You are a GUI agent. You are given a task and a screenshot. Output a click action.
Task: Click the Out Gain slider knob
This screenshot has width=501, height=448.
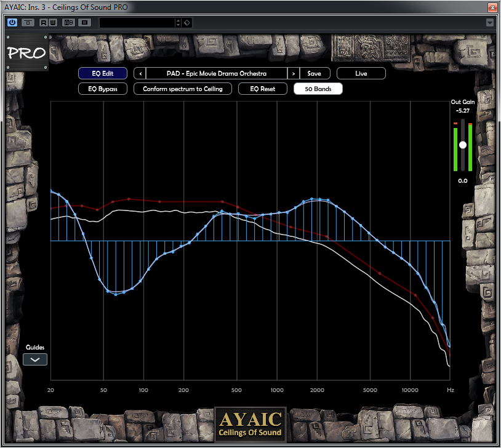tap(463, 145)
